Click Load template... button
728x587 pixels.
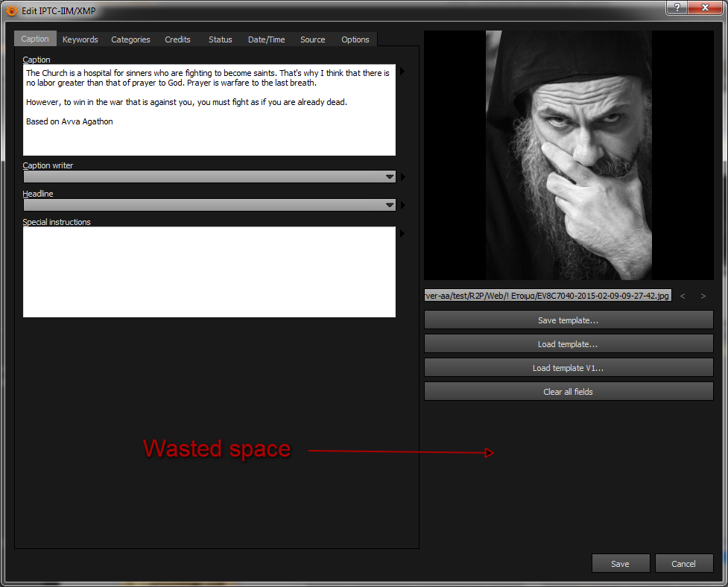[x=569, y=344]
